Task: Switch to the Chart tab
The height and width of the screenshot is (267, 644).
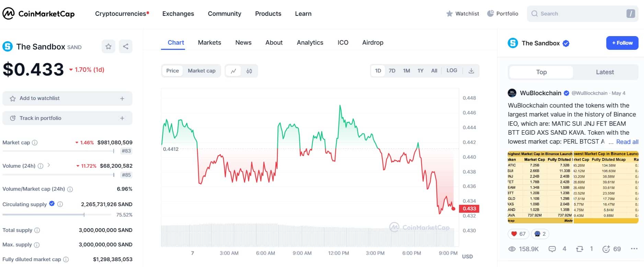Action: click(x=176, y=43)
